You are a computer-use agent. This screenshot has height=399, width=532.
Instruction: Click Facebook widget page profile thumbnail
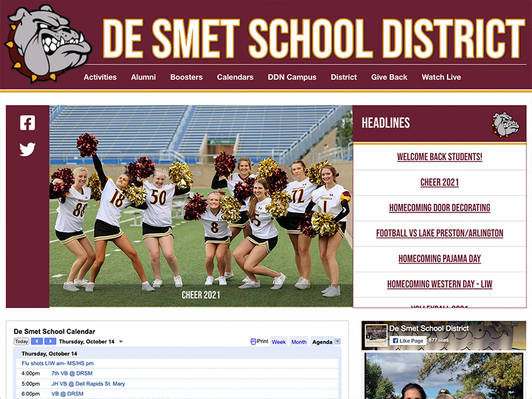(377, 335)
